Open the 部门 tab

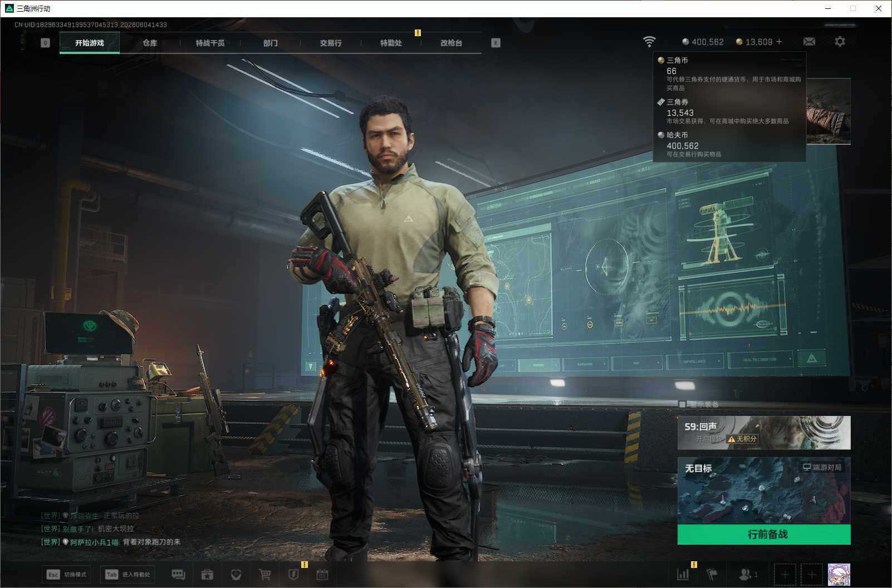271,43
